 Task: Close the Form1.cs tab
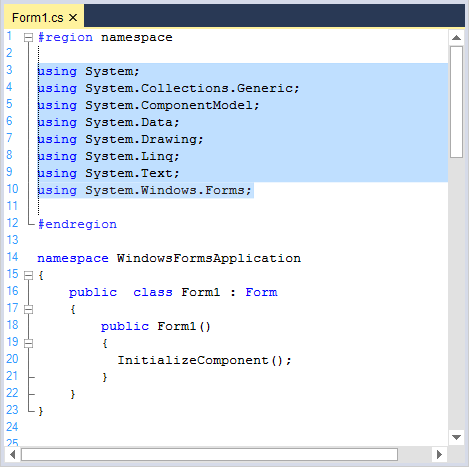pos(73,17)
